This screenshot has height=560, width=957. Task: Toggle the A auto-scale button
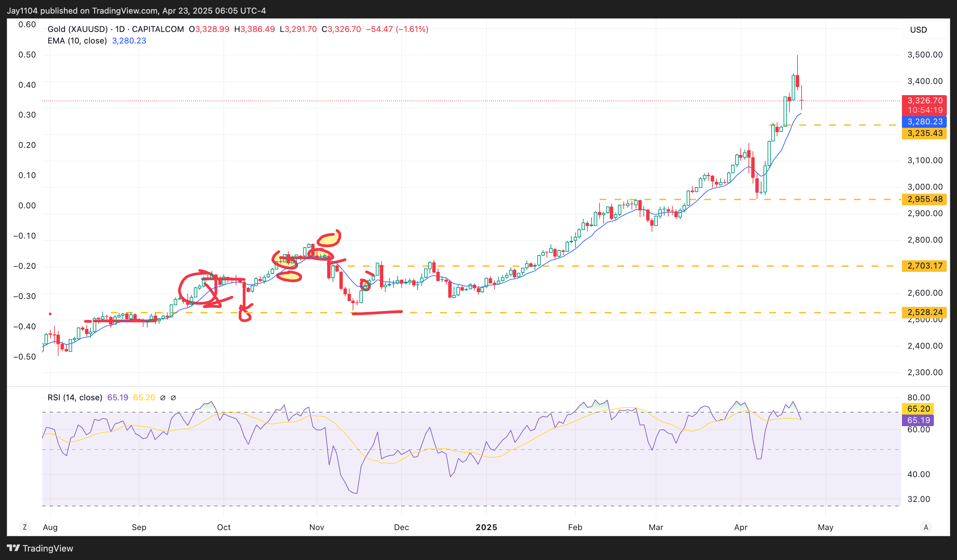point(926,527)
